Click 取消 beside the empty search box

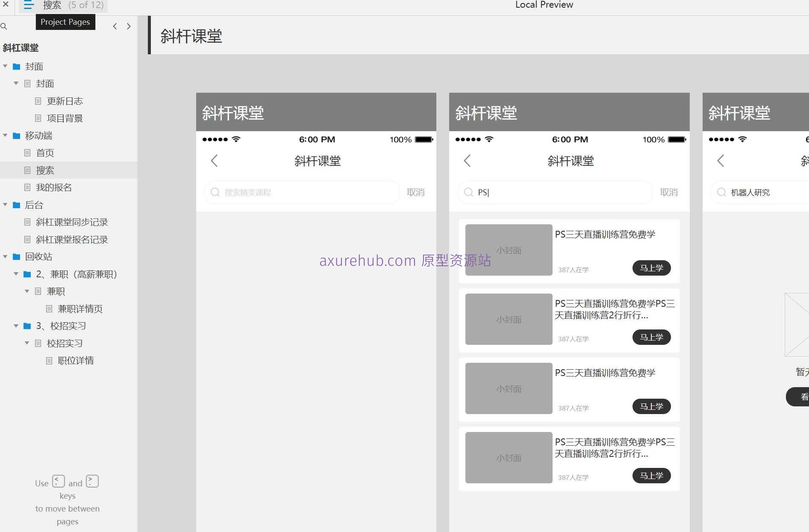pos(415,192)
